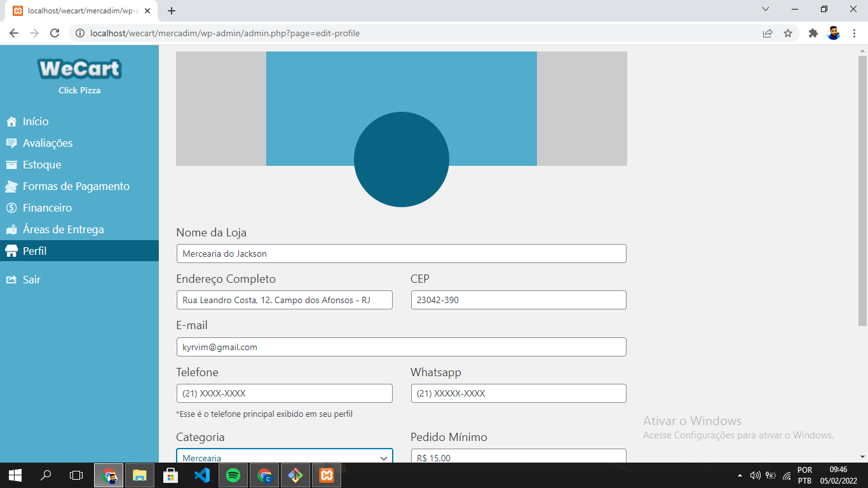
Task: Open Áreas de Entrega with its delivery icon
Action: click(x=10, y=229)
